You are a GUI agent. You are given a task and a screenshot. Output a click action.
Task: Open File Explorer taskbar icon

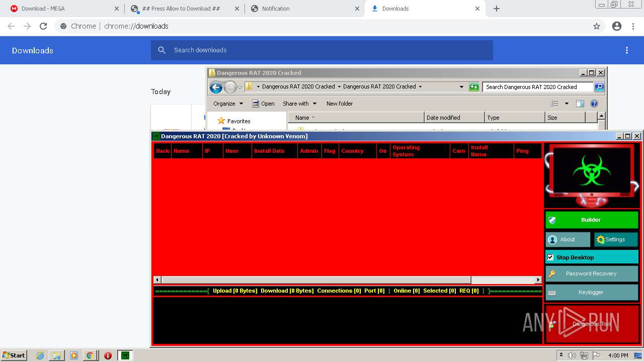[x=57, y=355]
